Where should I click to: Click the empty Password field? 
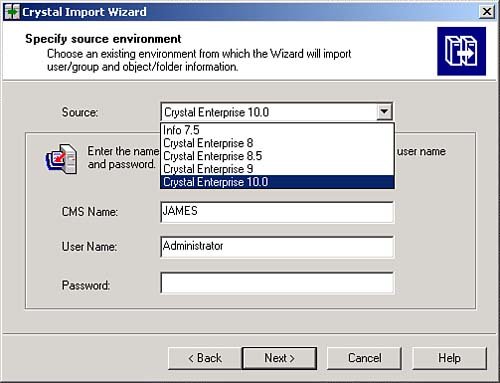(277, 283)
